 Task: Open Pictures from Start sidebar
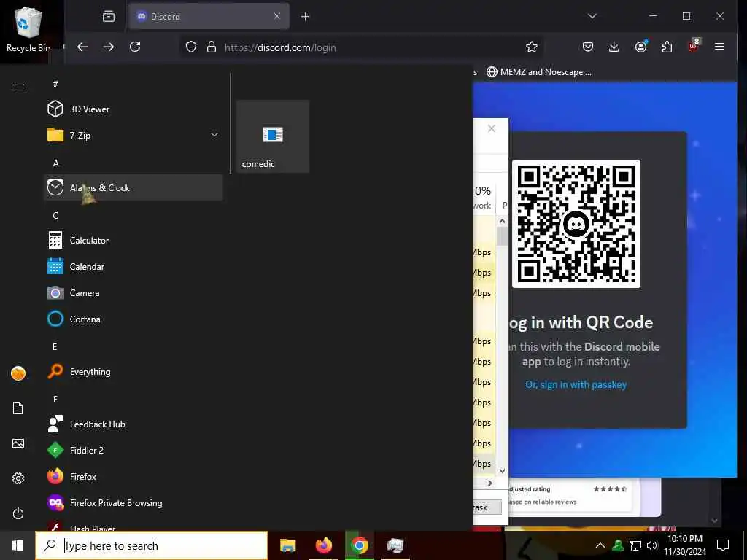(18, 443)
